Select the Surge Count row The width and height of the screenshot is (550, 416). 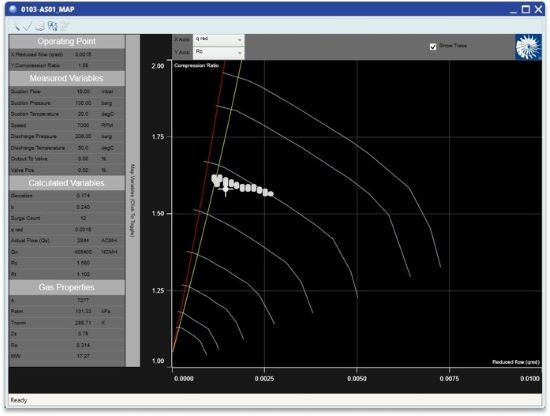(x=67, y=218)
